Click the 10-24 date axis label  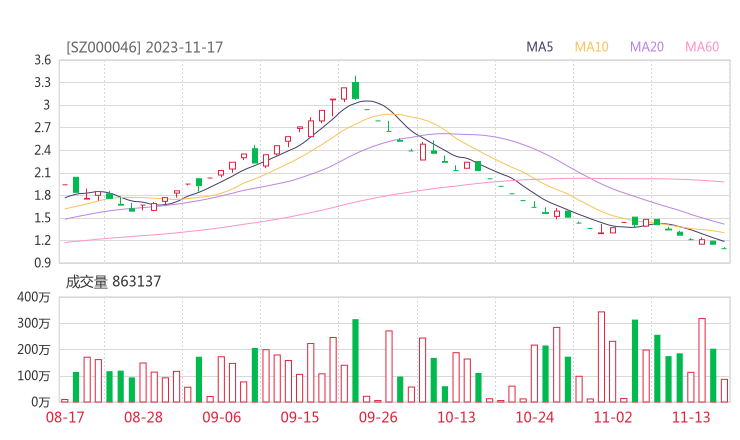point(535,417)
